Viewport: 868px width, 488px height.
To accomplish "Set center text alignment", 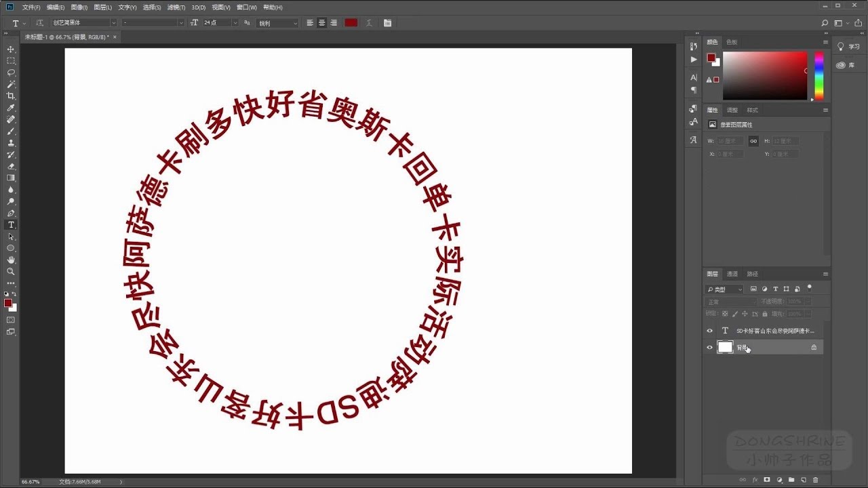I will click(322, 22).
